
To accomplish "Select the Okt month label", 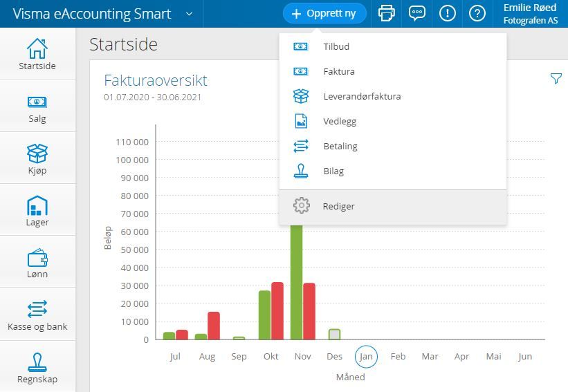I will [x=271, y=357].
